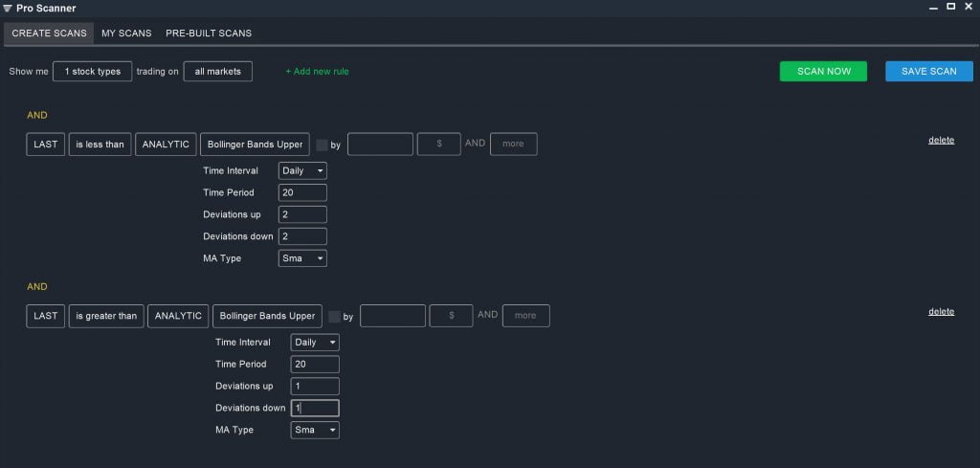Enable the 'by' checkbox in second rule
The height and width of the screenshot is (468, 980).
click(334, 317)
